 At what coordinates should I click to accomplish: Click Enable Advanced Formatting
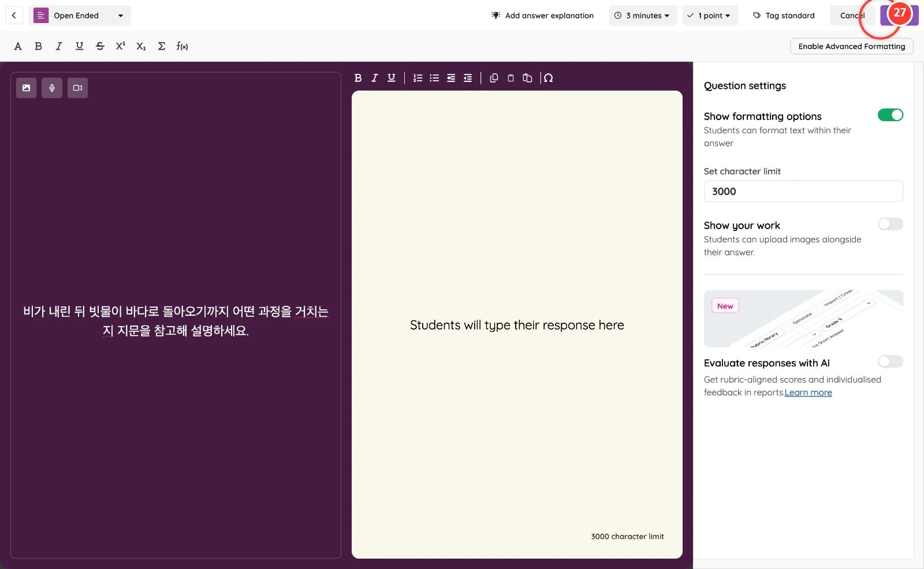(851, 46)
